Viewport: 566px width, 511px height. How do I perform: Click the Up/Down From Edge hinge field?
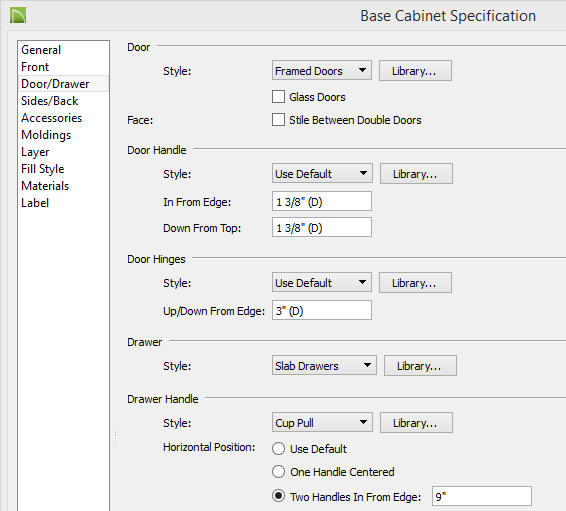coord(322,310)
